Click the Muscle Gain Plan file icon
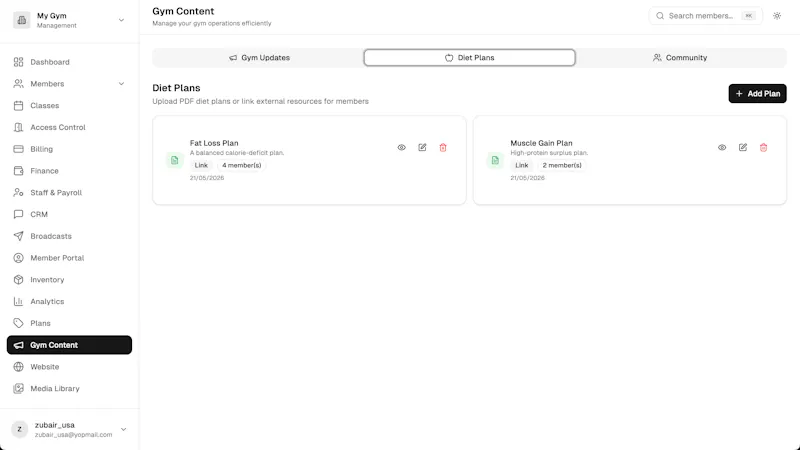This screenshot has width=800, height=450. click(x=495, y=160)
